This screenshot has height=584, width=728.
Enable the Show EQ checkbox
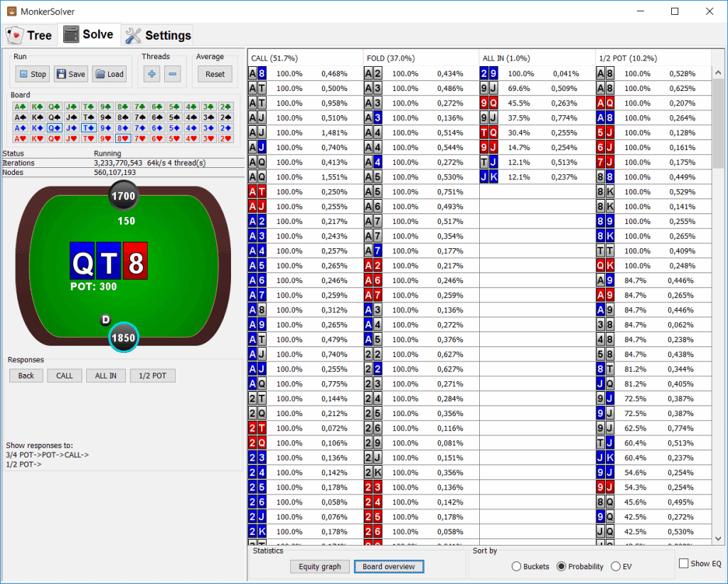pos(684,563)
